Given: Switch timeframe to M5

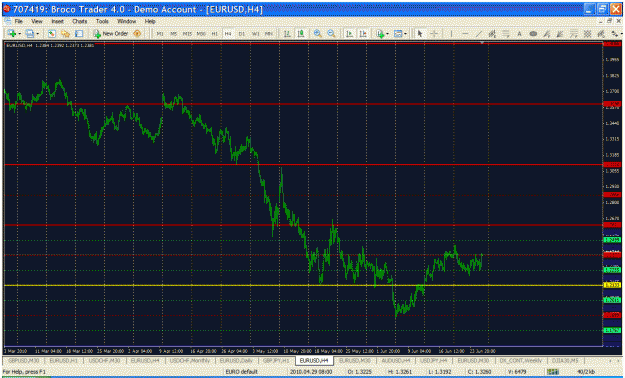Looking at the screenshot, I should [x=173, y=34].
